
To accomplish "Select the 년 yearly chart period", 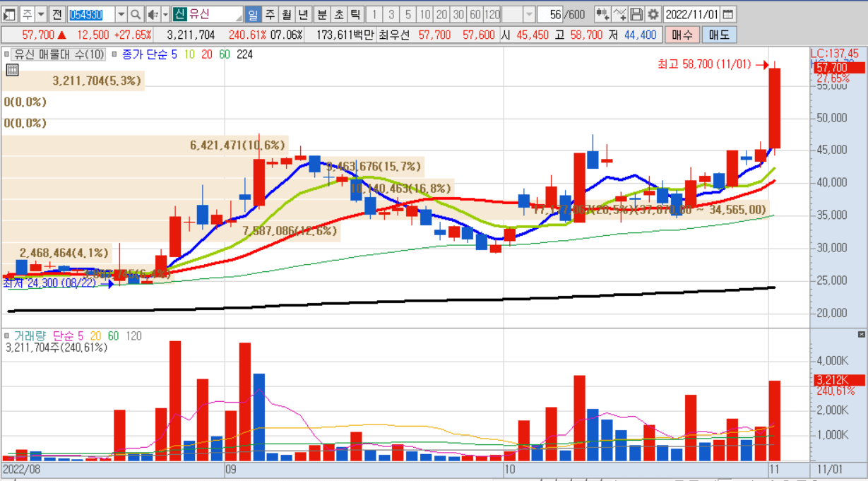I will pos(302,14).
